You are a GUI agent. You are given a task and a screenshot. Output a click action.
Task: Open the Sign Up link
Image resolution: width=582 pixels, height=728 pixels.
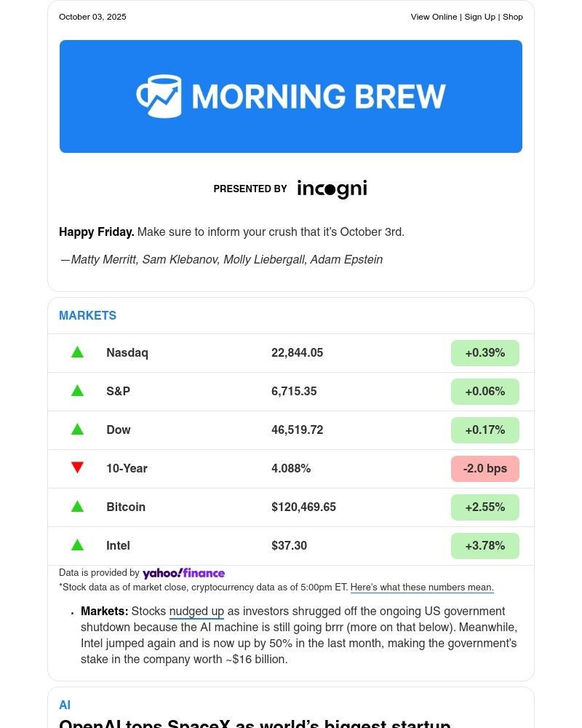[x=479, y=17]
